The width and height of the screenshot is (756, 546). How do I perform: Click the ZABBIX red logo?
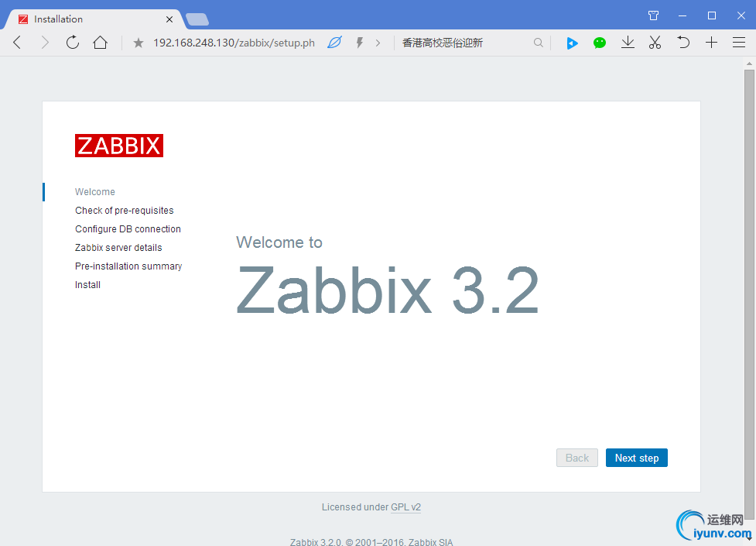pyautogui.click(x=119, y=146)
